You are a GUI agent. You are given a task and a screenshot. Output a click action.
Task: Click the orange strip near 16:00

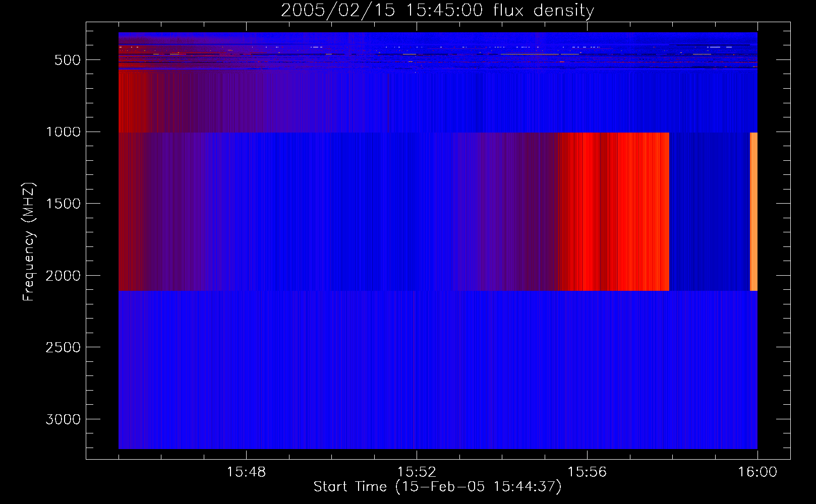(753, 212)
